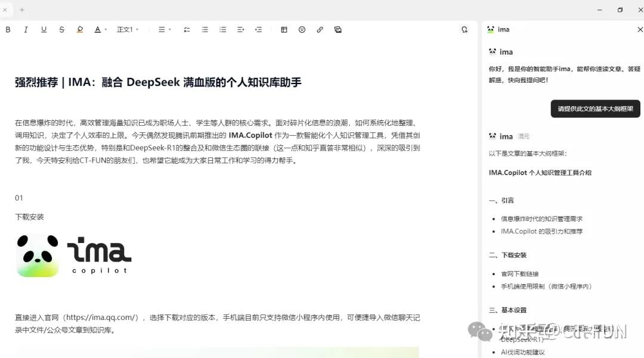Toggle bold formatting
Viewport: 644px width, 358px height.
click(8, 29)
